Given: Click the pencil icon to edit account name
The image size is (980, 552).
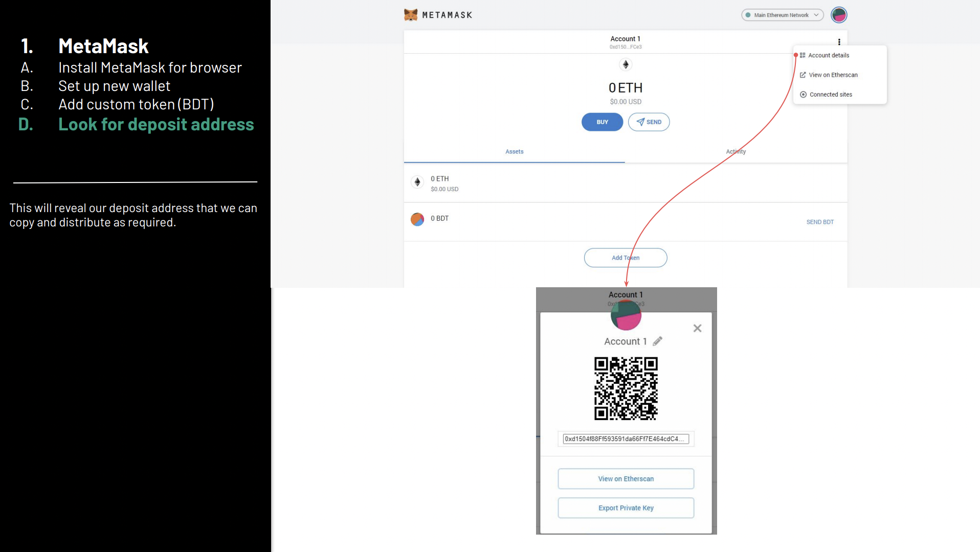Looking at the screenshot, I should [657, 341].
